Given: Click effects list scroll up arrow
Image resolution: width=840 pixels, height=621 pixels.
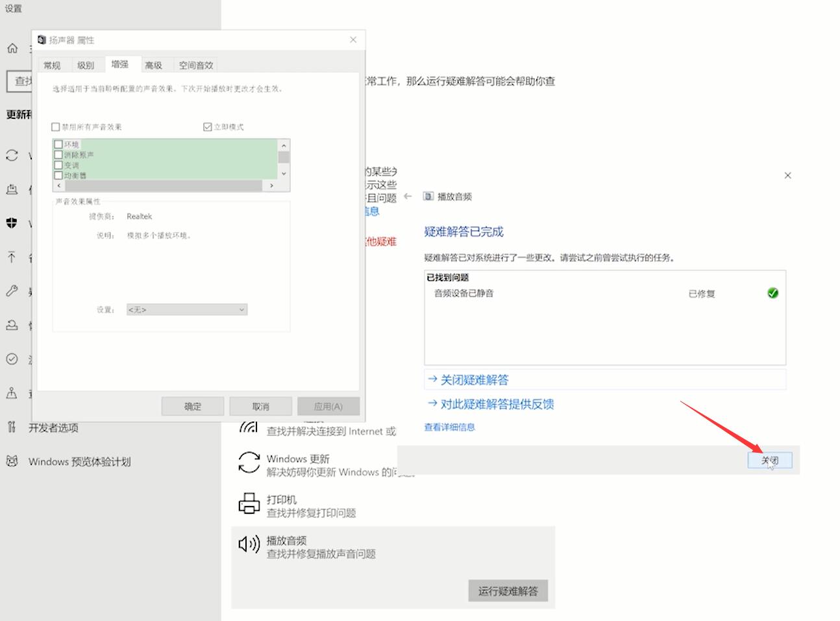Looking at the screenshot, I should click(284, 146).
